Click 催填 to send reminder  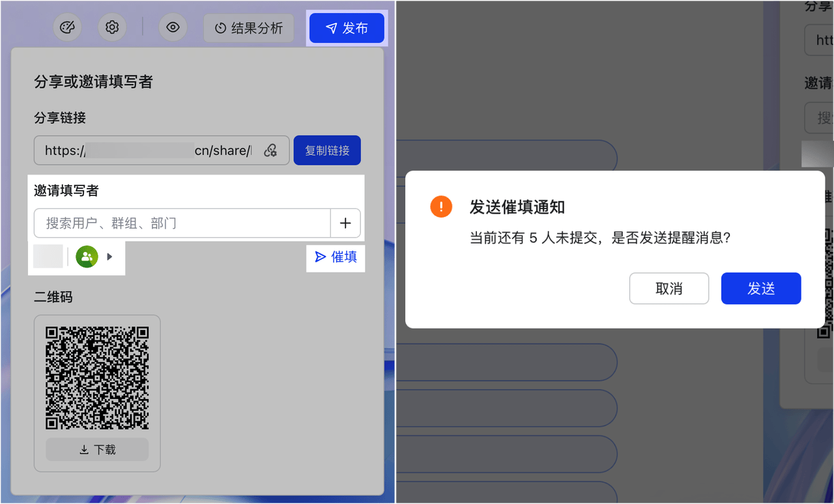coord(336,257)
